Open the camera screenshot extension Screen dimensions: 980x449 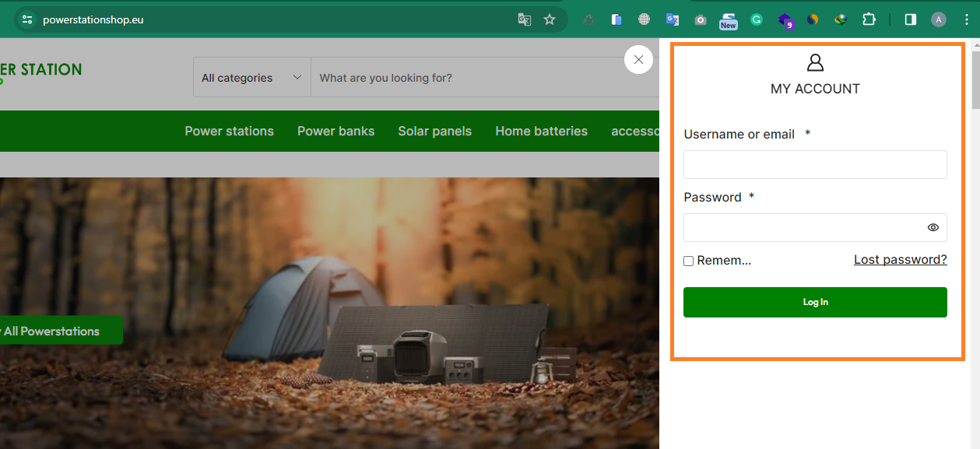tap(701, 19)
